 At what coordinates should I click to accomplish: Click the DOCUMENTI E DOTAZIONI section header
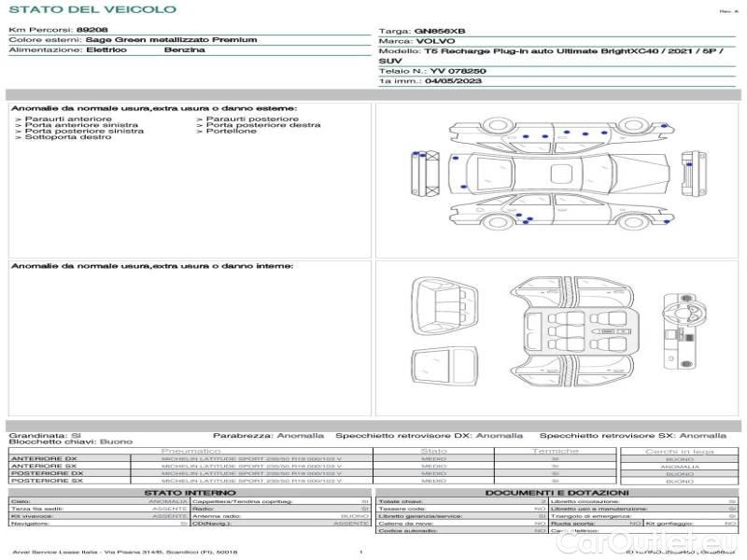pos(557,493)
